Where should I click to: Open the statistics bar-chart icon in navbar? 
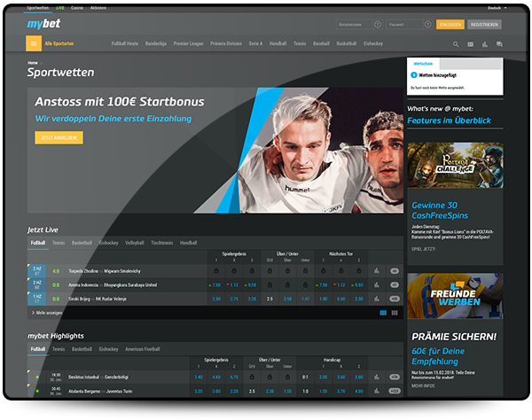485,44
